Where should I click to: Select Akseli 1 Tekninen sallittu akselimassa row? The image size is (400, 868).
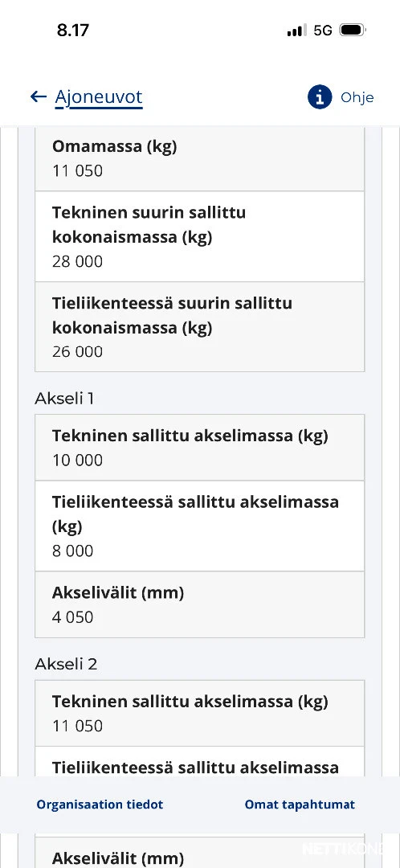(x=200, y=448)
